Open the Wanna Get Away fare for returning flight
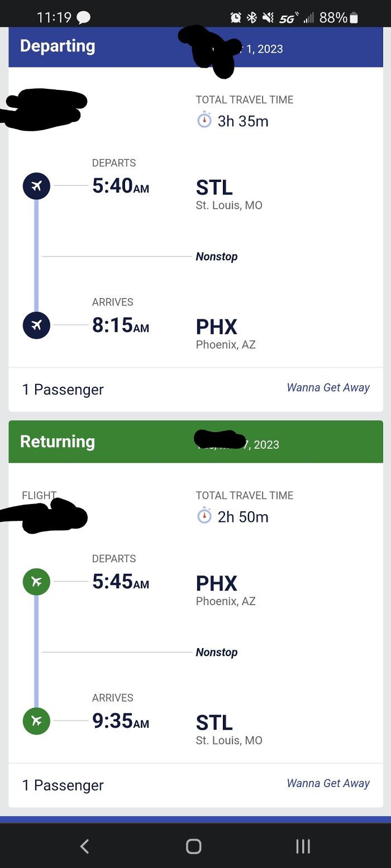Screen dimensions: 391x868 tap(328, 783)
